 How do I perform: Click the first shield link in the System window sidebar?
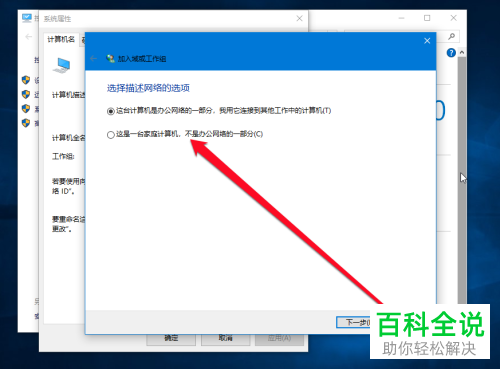coord(26,80)
